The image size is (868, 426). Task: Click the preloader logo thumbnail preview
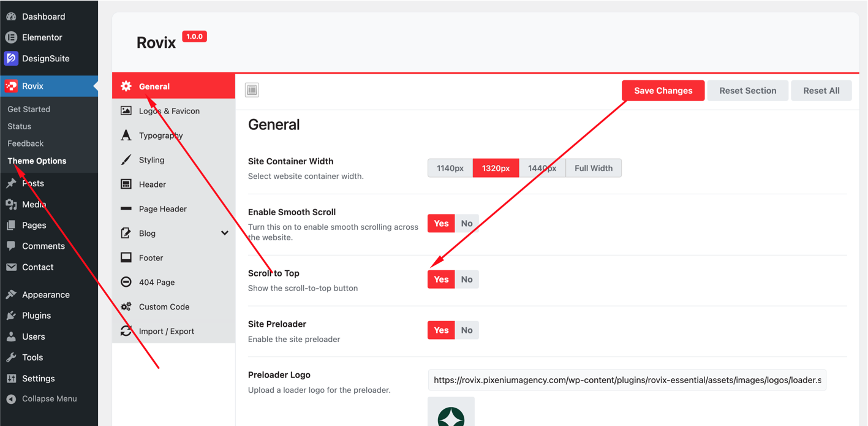tap(451, 411)
